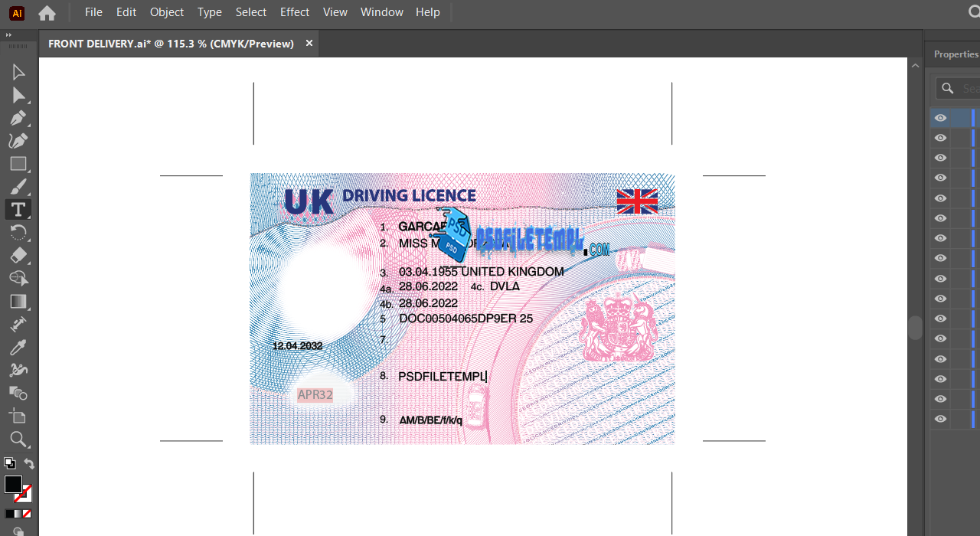Select the Puppet Warp tool

pos(18,370)
